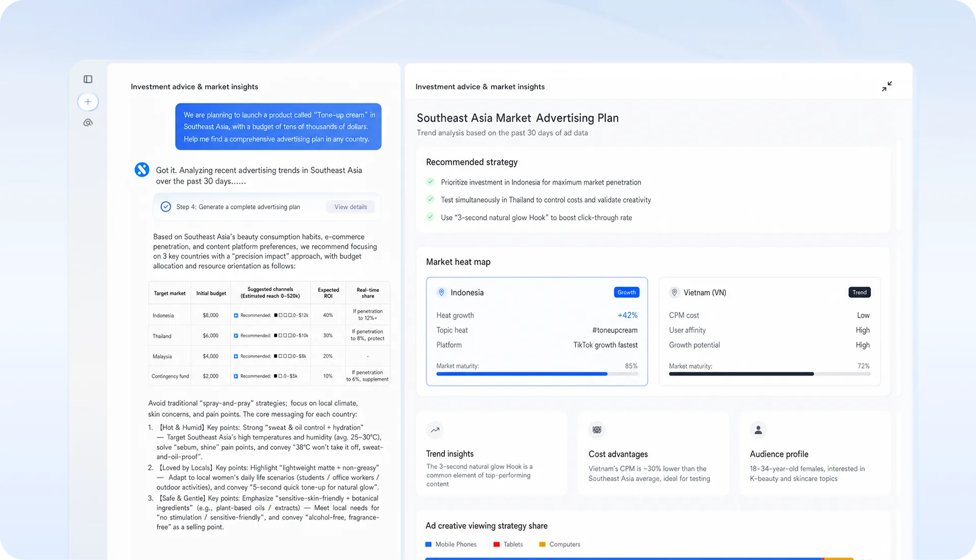Toggle the sidebar panel icon
976x560 pixels.
(x=88, y=79)
